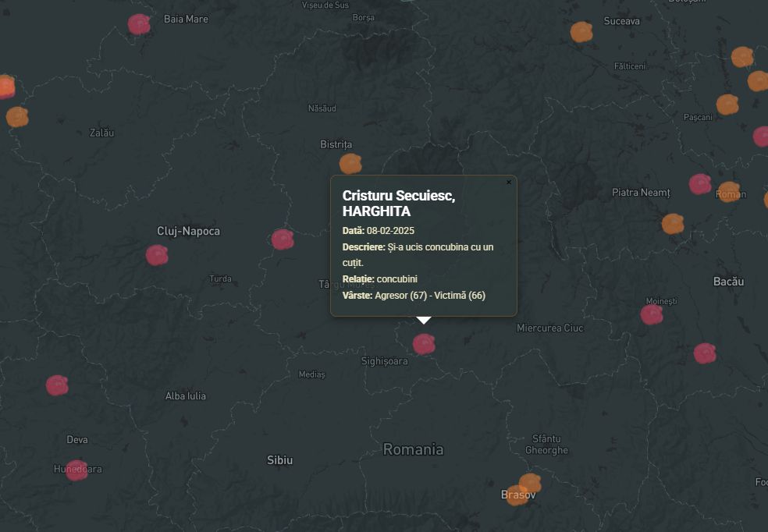This screenshot has width=768, height=532.
Task: Open the pink marker south of Bacău
Action: 705,353
